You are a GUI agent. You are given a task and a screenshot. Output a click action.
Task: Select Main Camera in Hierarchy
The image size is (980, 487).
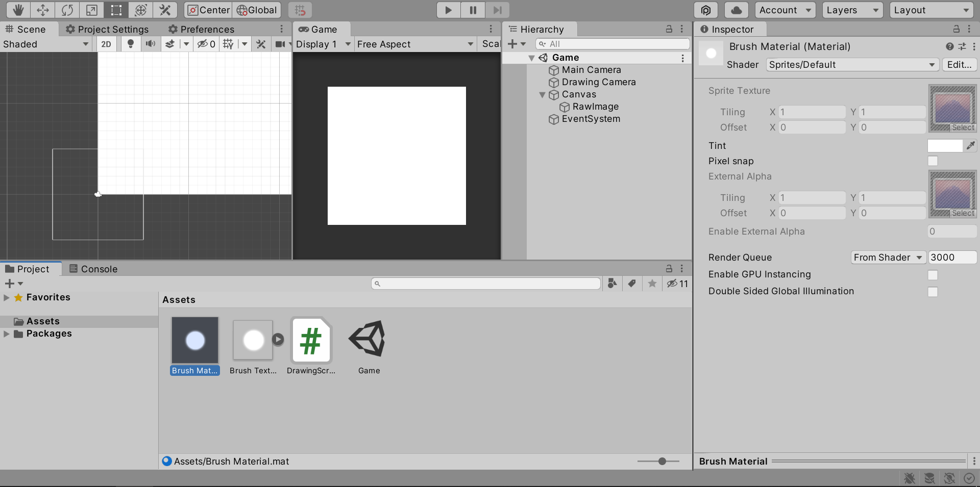point(591,70)
